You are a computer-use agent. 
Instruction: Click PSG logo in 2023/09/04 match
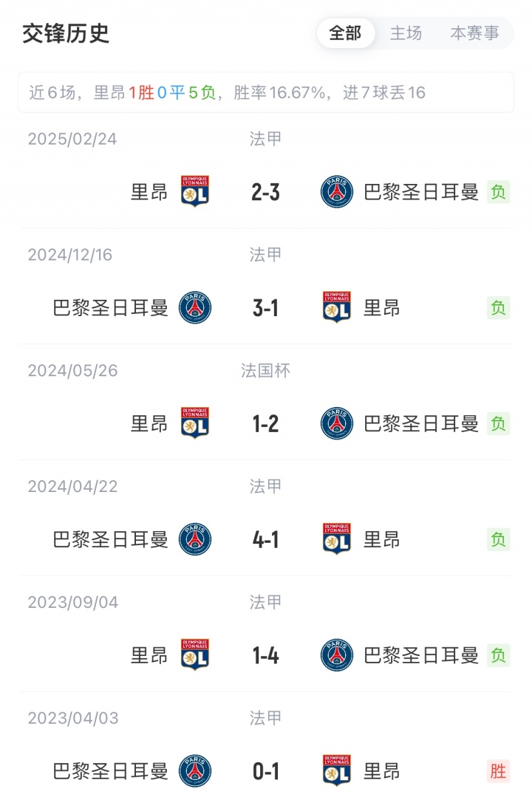click(x=337, y=655)
